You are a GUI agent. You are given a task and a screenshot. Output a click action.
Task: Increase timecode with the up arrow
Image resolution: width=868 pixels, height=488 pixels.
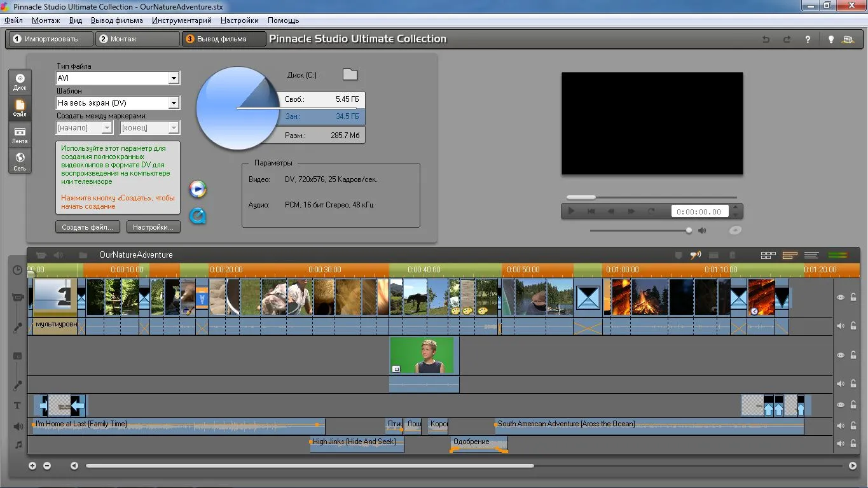click(x=736, y=207)
